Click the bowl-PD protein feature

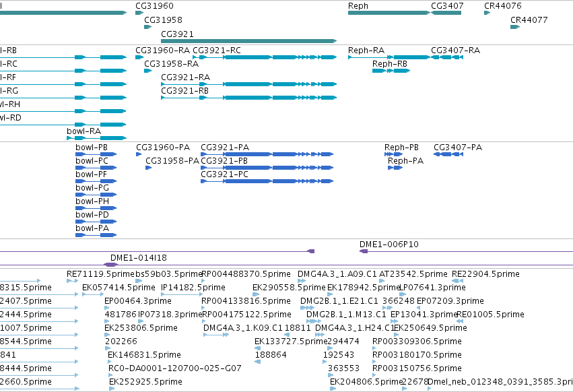(96, 222)
